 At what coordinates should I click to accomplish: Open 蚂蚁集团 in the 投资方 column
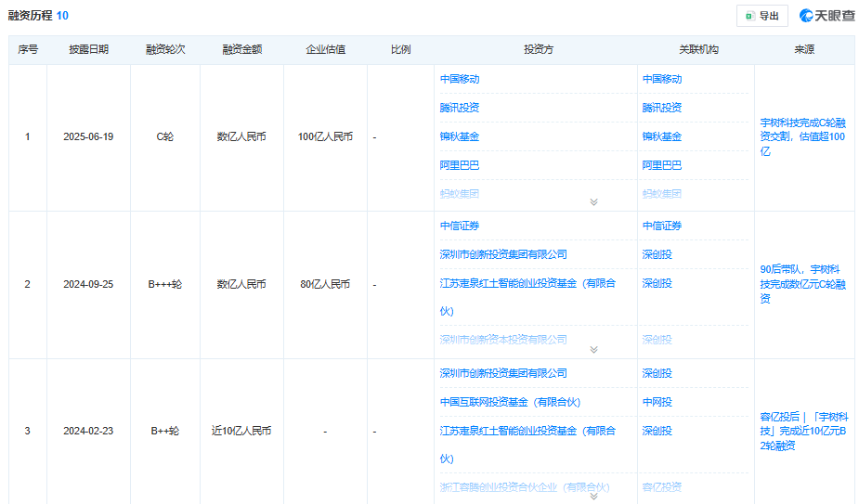click(x=460, y=193)
